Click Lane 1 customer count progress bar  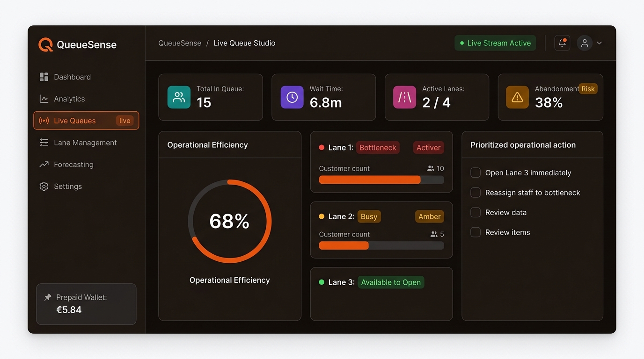click(381, 179)
